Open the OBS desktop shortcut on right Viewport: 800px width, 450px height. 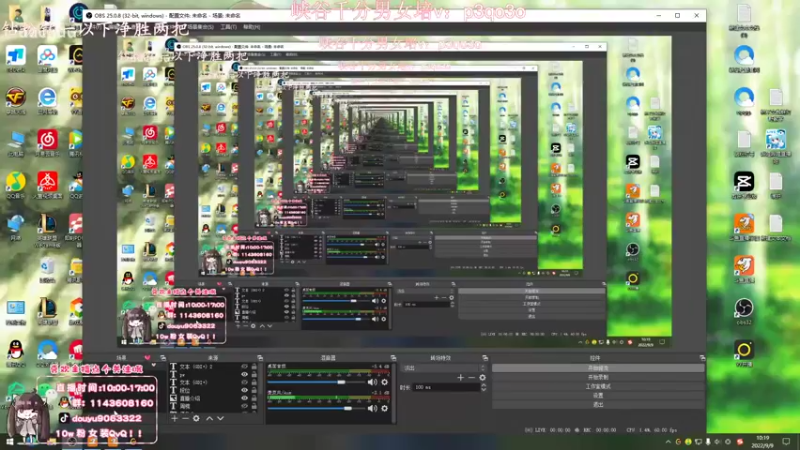[x=744, y=311]
